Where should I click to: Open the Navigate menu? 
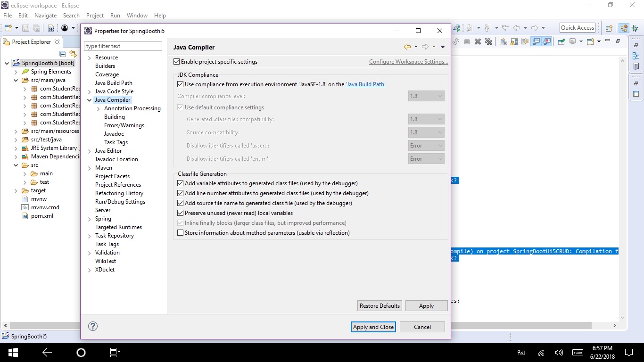(x=45, y=16)
